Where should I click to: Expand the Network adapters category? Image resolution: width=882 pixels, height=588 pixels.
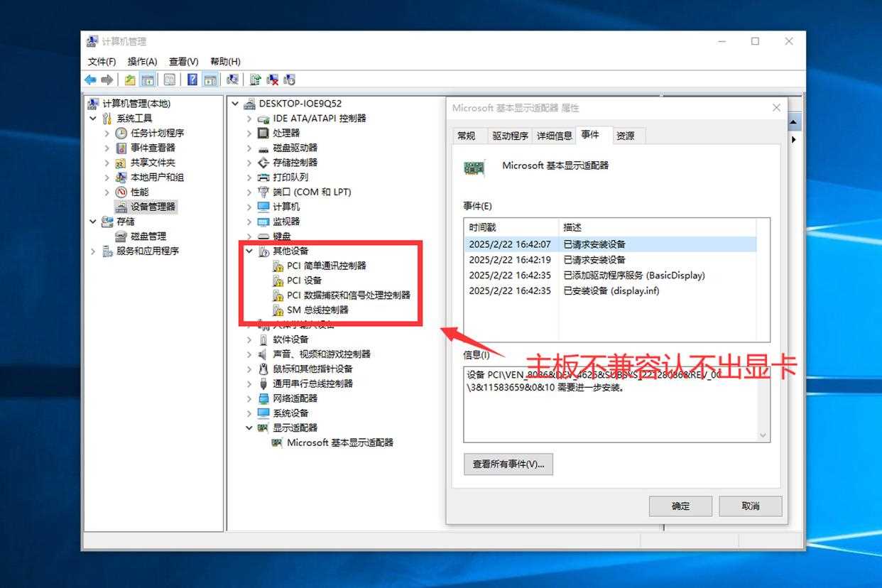pyautogui.click(x=249, y=398)
